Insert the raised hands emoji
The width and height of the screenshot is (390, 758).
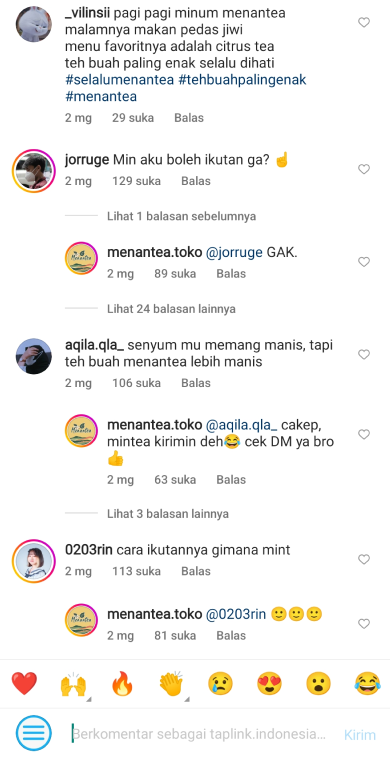pyautogui.click(x=73, y=684)
